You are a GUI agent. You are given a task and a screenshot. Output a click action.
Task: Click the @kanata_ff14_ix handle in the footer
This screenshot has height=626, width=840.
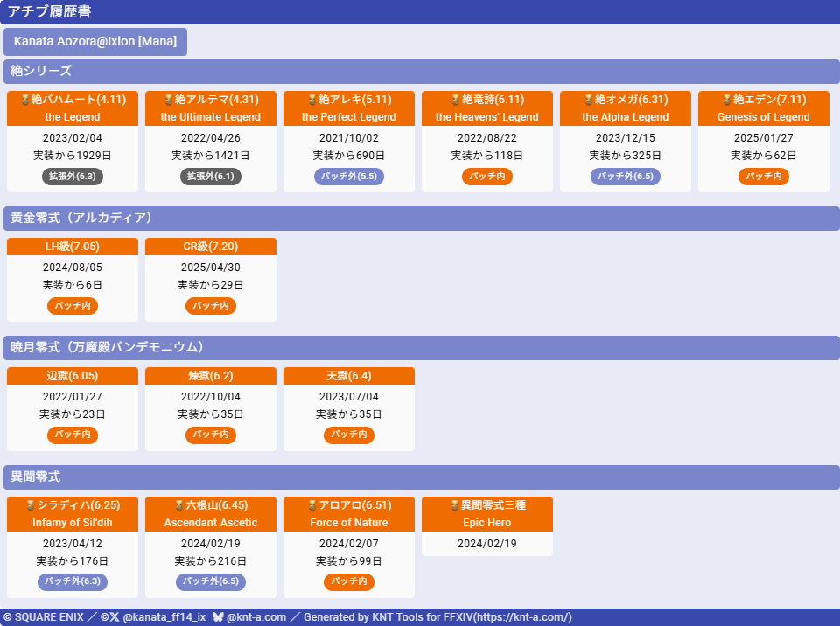164,617
